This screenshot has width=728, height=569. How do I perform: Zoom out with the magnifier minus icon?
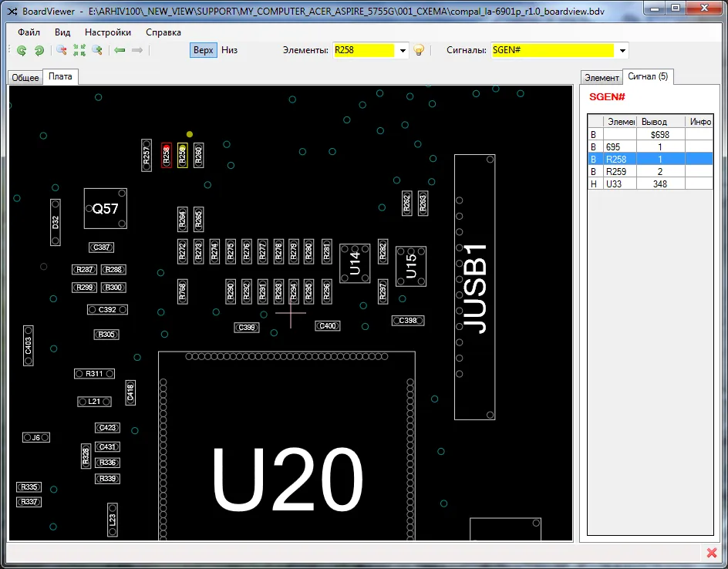[x=61, y=50]
